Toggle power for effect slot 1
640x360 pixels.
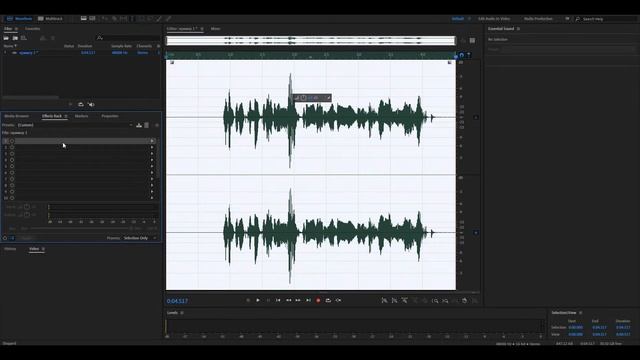(12, 141)
